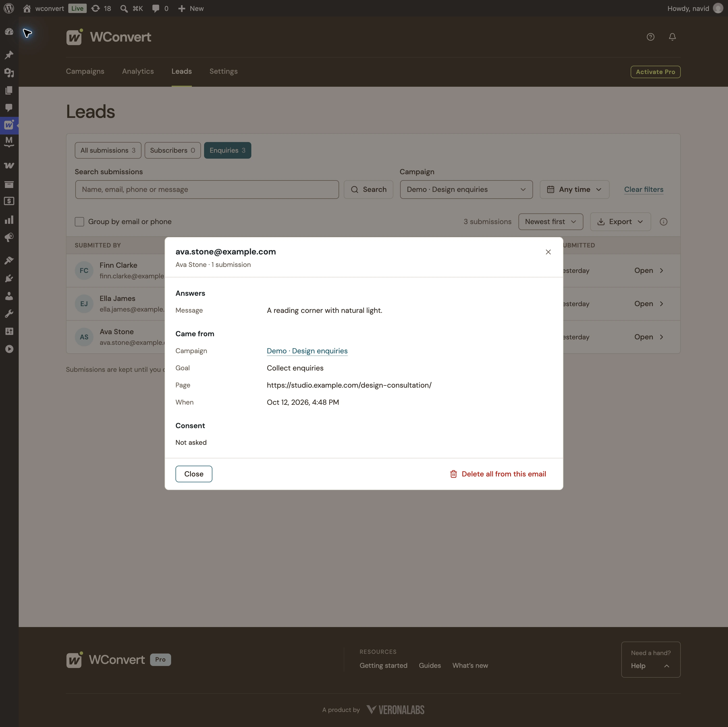Screen dimensions: 728x727
Task: Open the Export dropdown
Action: [x=620, y=221]
